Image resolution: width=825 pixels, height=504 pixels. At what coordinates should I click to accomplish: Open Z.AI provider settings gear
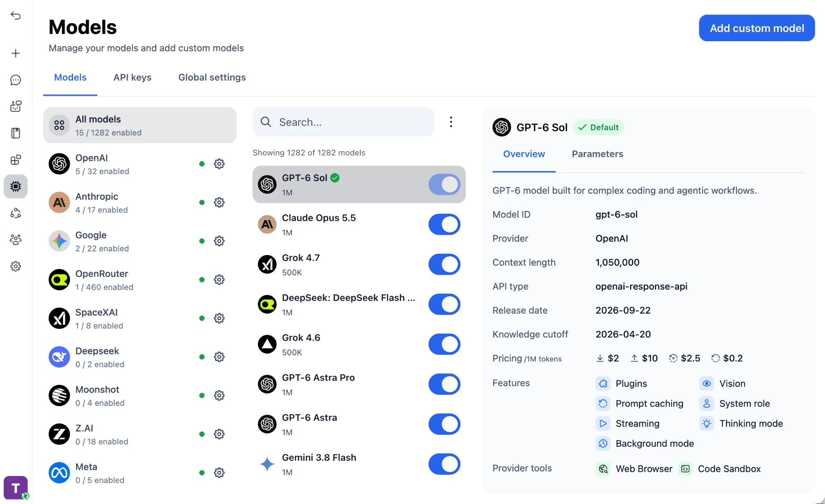point(219,434)
